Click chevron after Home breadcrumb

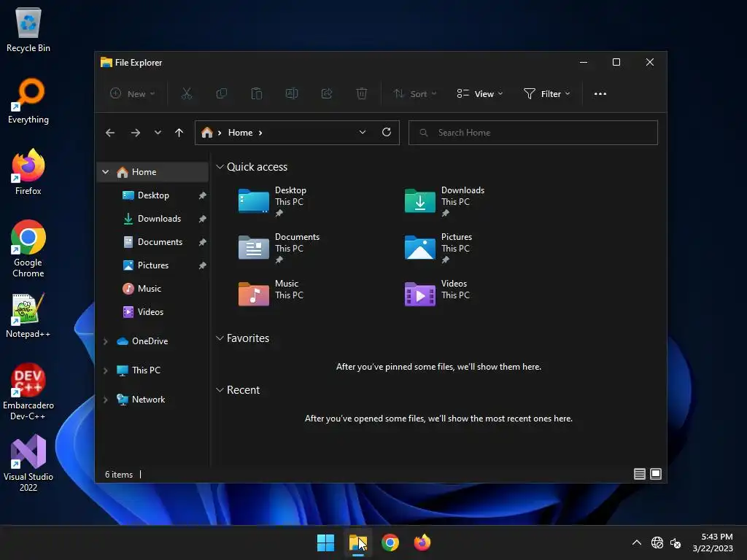[x=260, y=133]
